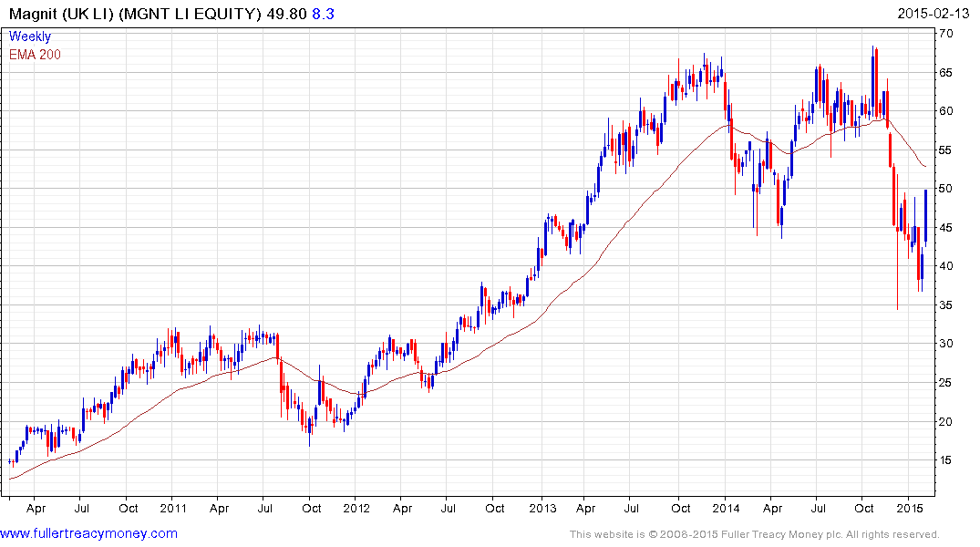Select the 65 price axis label

(945, 73)
